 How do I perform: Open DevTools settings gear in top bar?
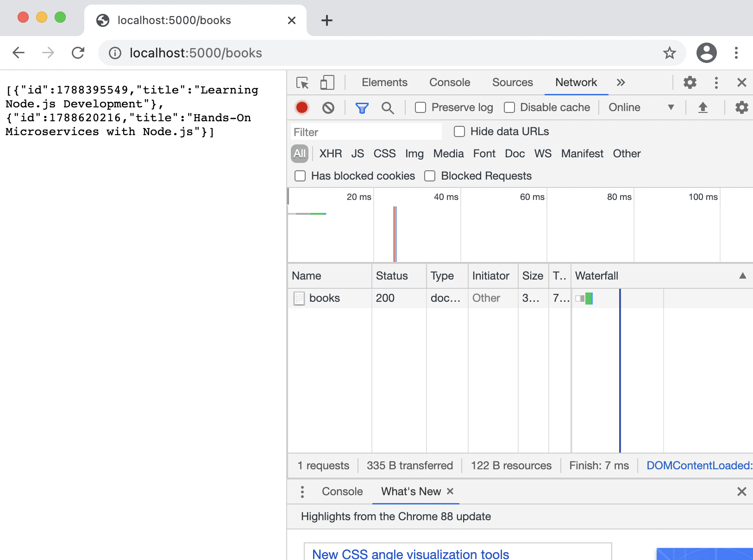click(x=690, y=83)
